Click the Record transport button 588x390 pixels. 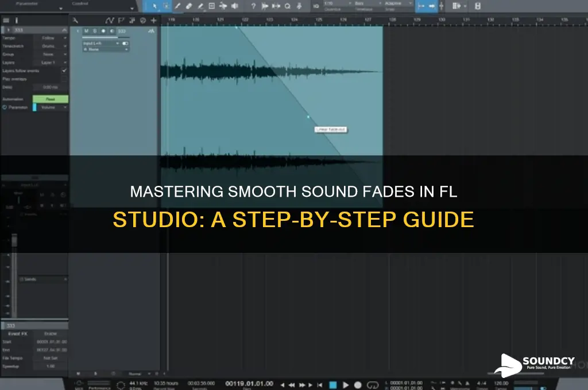coord(358,385)
